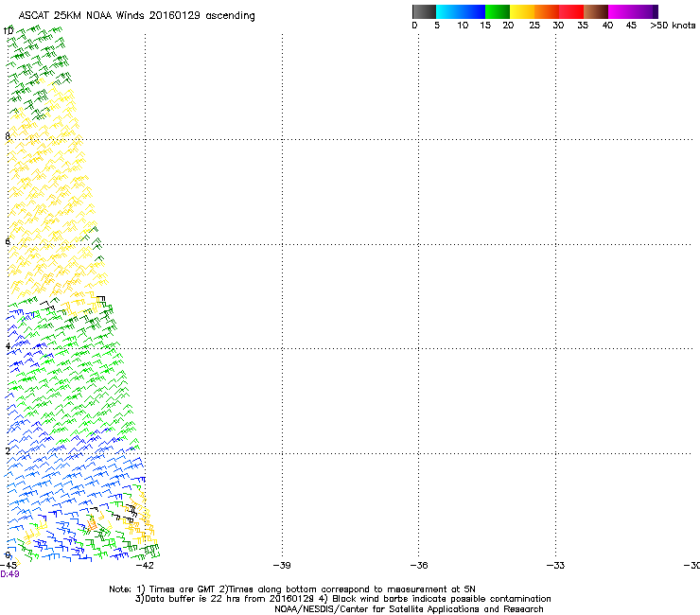
Task: Select the gray 0-5 knots segment of the color bar
Action: click(424, 11)
